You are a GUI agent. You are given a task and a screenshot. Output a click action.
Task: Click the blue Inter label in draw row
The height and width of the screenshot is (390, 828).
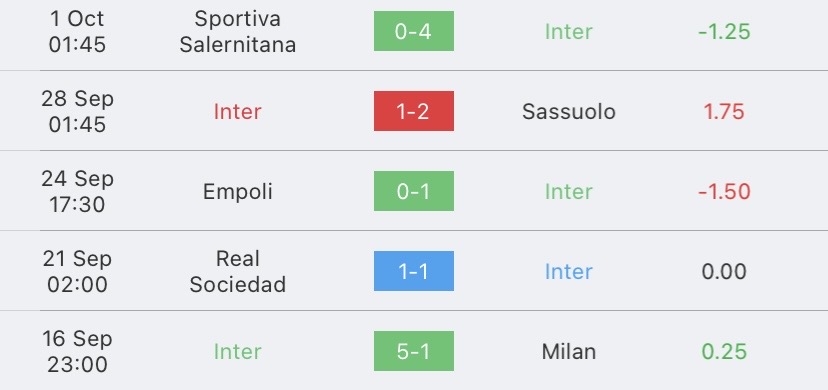tap(569, 271)
